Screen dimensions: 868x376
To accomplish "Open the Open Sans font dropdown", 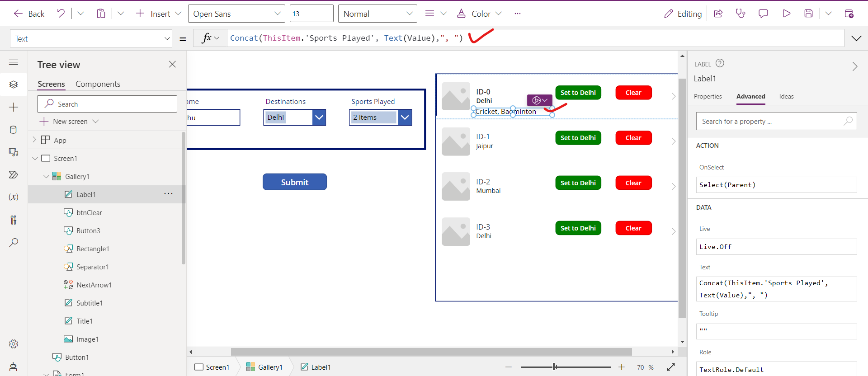I will [236, 14].
